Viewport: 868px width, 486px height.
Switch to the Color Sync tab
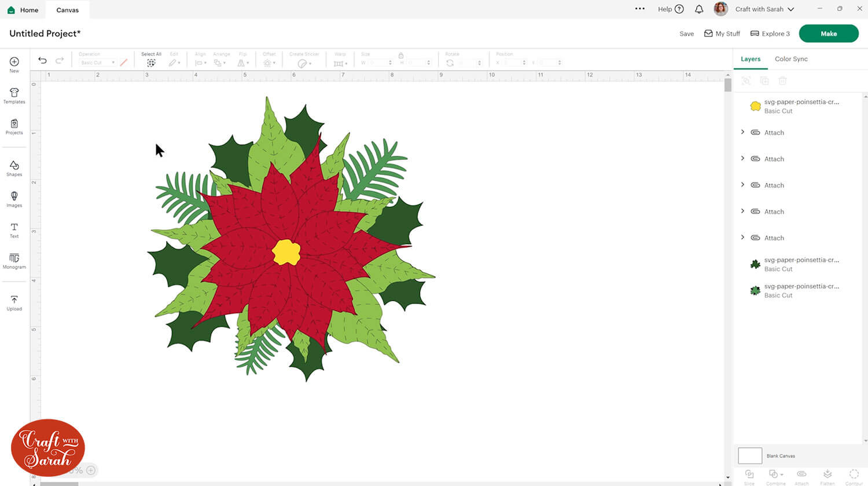[791, 59]
